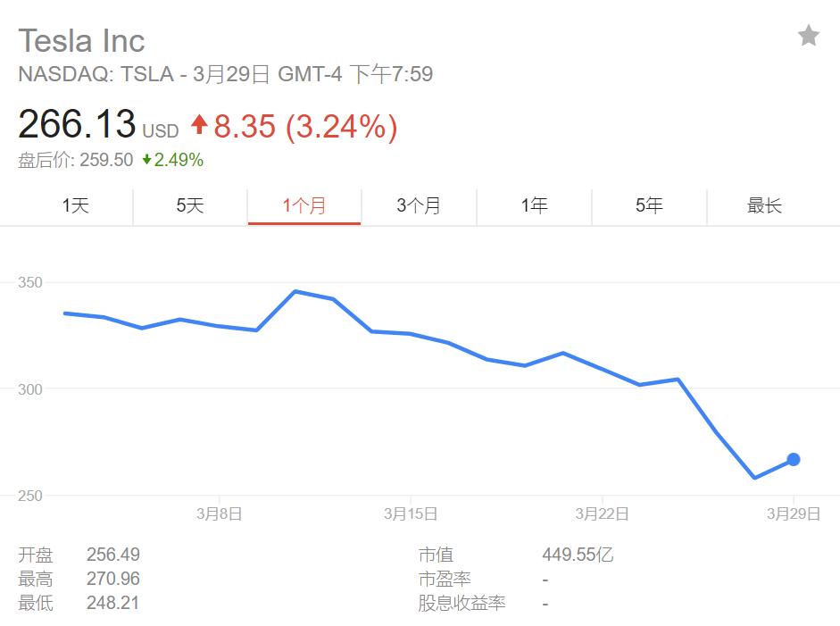
Task: Click the 市值 449.55亿 value
Action: tap(578, 555)
